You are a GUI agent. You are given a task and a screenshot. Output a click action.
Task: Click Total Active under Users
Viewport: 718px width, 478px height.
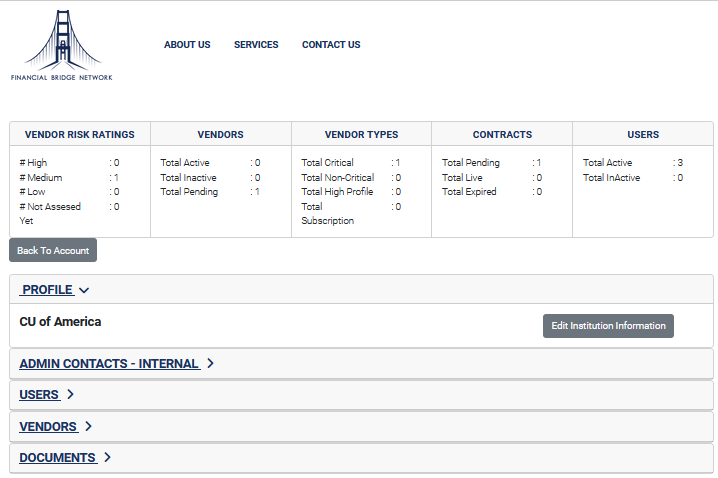[633, 163]
